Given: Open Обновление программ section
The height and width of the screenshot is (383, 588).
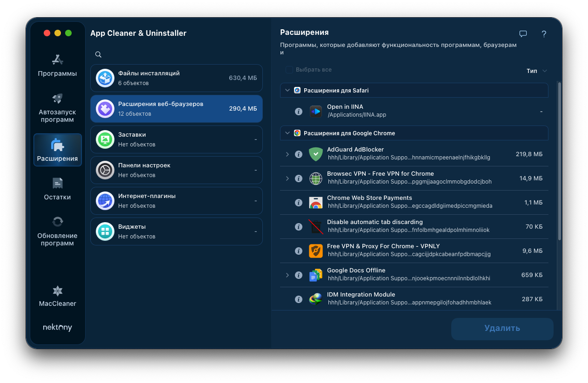Looking at the screenshot, I should (57, 231).
